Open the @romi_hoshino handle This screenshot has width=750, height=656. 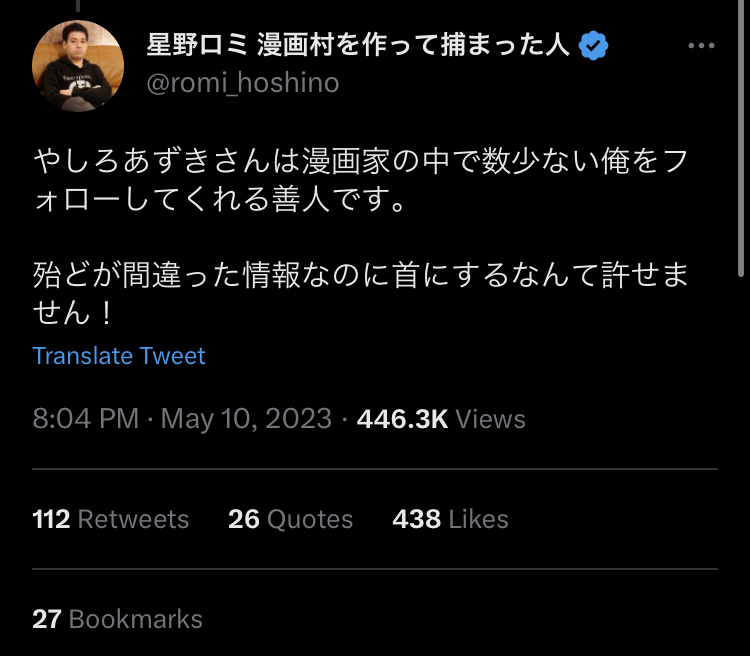coord(243,83)
